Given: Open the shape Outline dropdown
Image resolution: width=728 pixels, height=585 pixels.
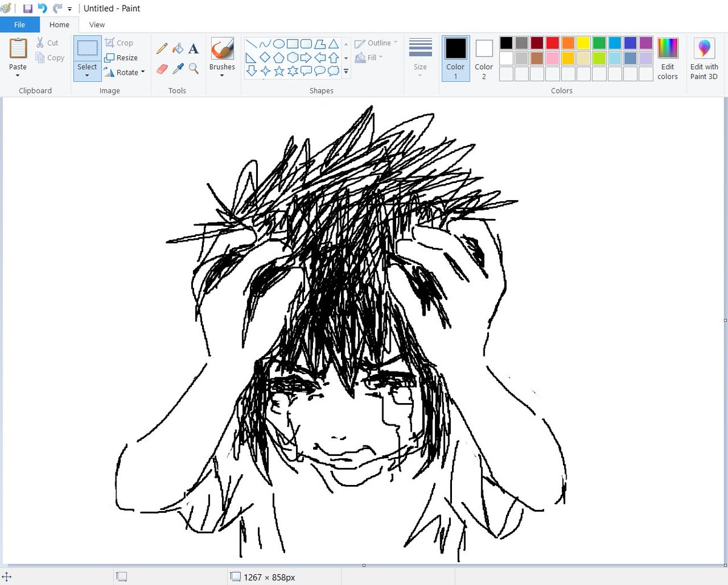Looking at the screenshot, I should tap(376, 43).
